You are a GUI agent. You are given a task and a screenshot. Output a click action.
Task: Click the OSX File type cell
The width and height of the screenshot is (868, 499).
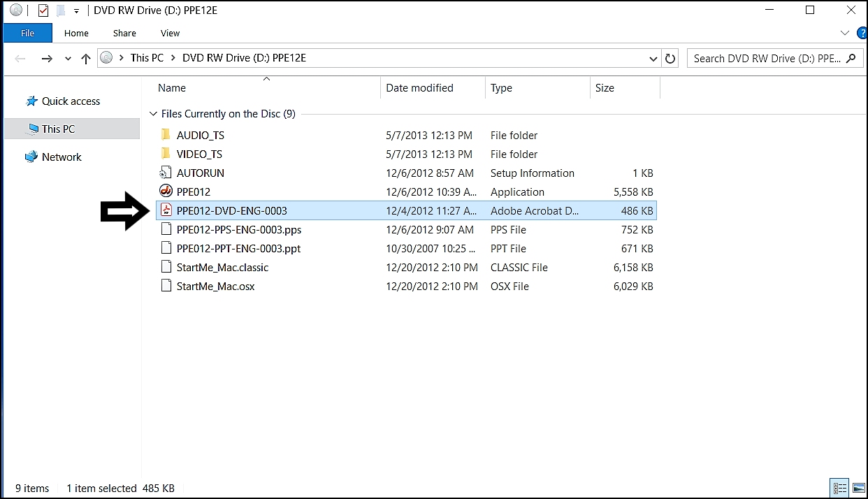[509, 287]
